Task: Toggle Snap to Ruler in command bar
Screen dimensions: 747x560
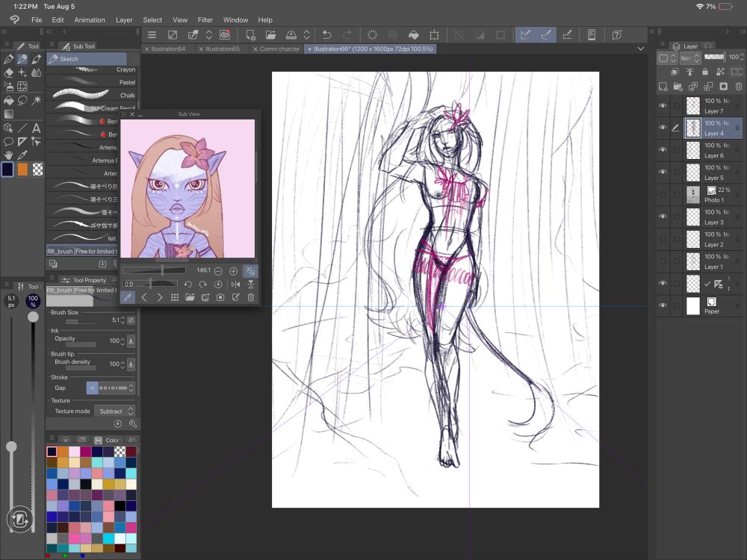Action: click(525, 35)
